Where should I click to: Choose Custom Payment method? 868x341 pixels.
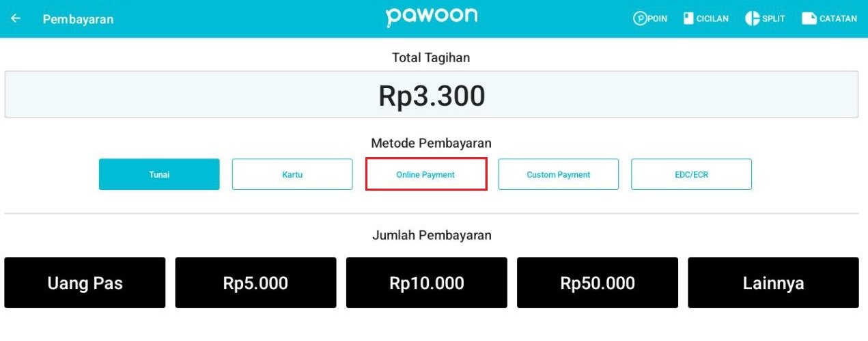click(559, 174)
